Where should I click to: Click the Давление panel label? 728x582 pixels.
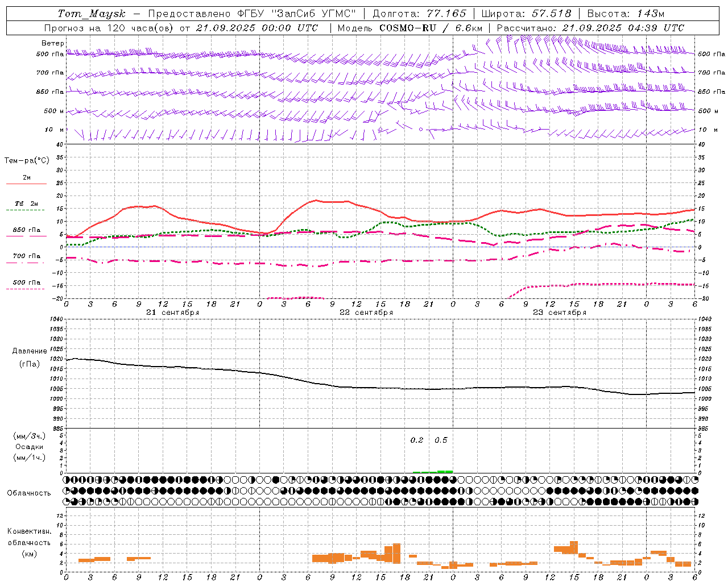click(x=30, y=351)
